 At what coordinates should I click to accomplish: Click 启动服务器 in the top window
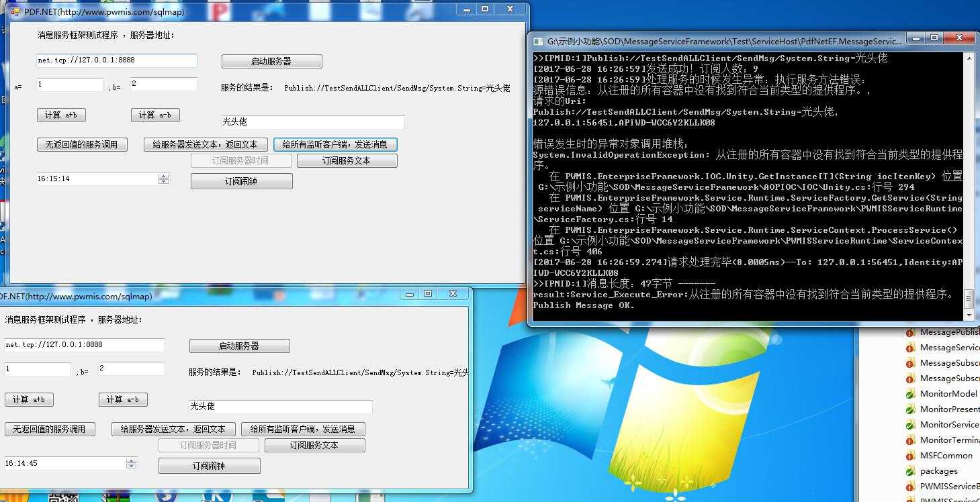[271, 61]
